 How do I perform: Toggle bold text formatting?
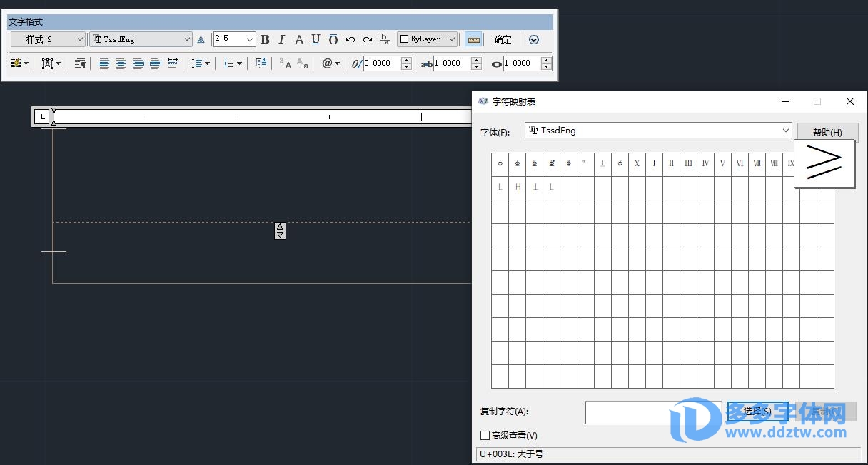click(x=265, y=40)
